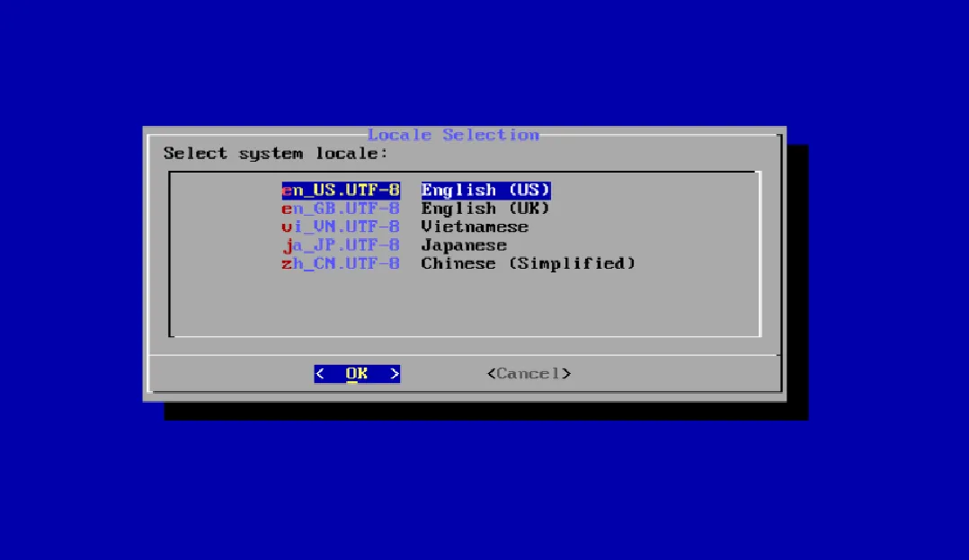
Task: Click the Locale Selection dialog title
Action: point(453,135)
